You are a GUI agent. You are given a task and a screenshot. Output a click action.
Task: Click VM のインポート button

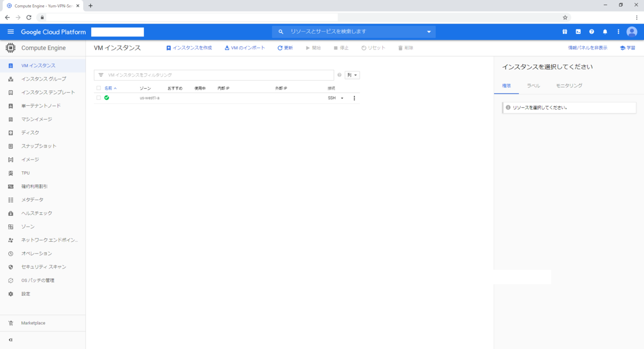pos(245,48)
